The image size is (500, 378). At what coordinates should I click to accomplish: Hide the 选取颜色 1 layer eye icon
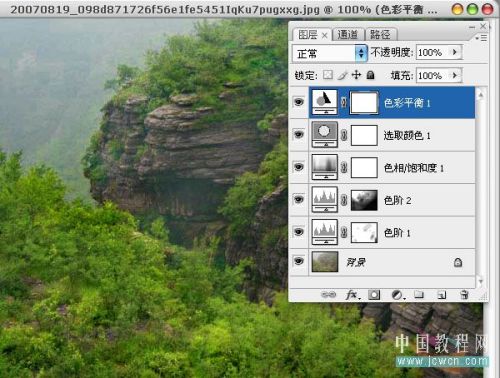(299, 134)
